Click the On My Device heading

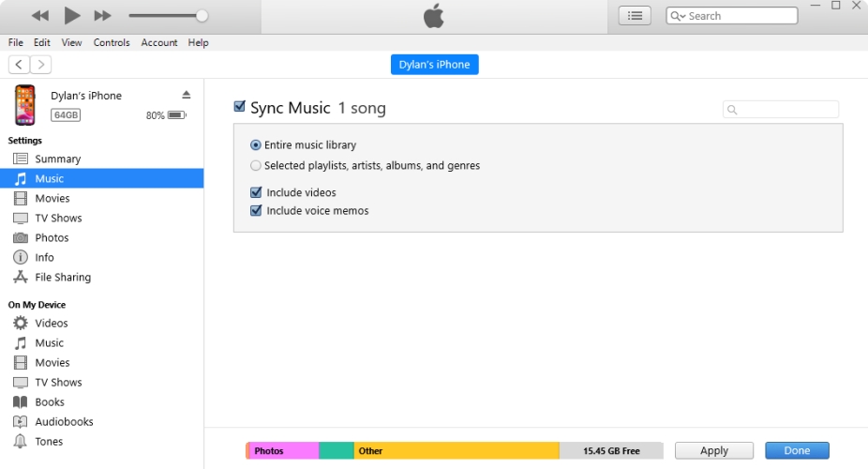37,305
